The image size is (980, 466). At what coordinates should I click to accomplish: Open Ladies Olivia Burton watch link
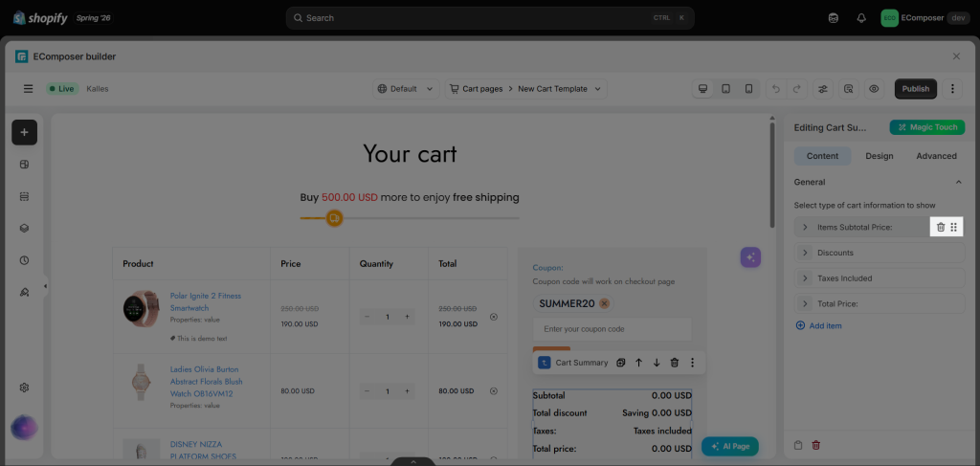coord(207,382)
